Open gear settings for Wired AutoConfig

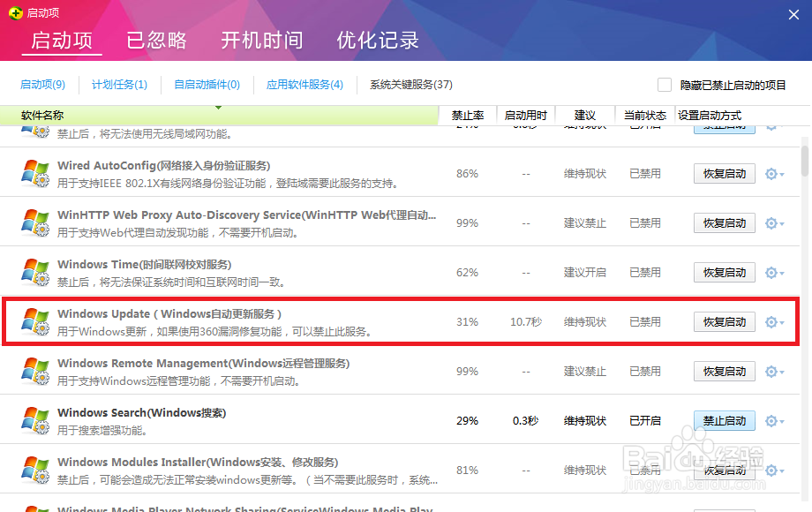tap(774, 174)
